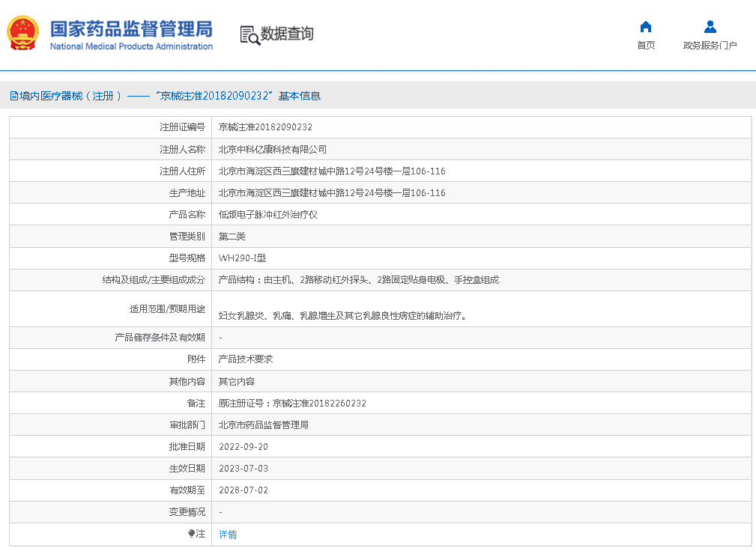This screenshot has width=756, height=551.
Task: Click product name 低频电子脉冲红外治疗仪
Action: click(268, 215)
